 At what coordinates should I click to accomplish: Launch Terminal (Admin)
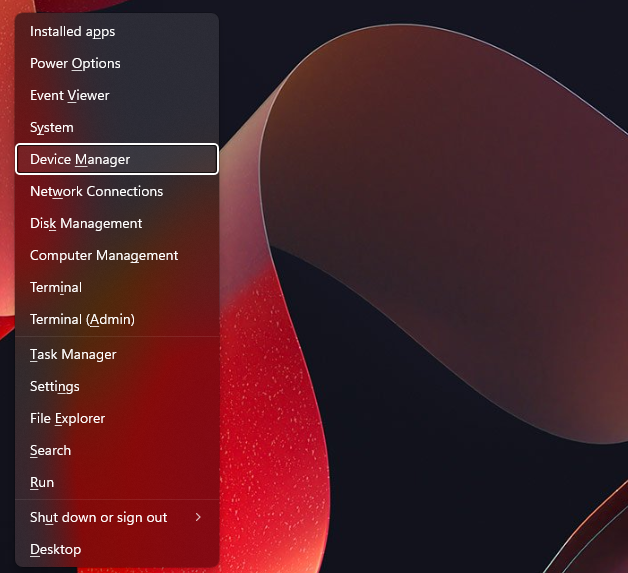117,320
